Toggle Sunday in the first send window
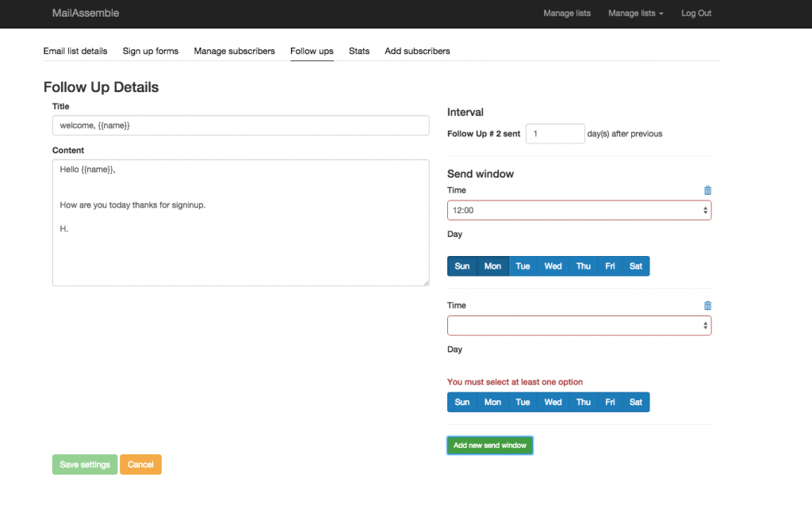Viewport: 812px width, 512px height. 462,266
